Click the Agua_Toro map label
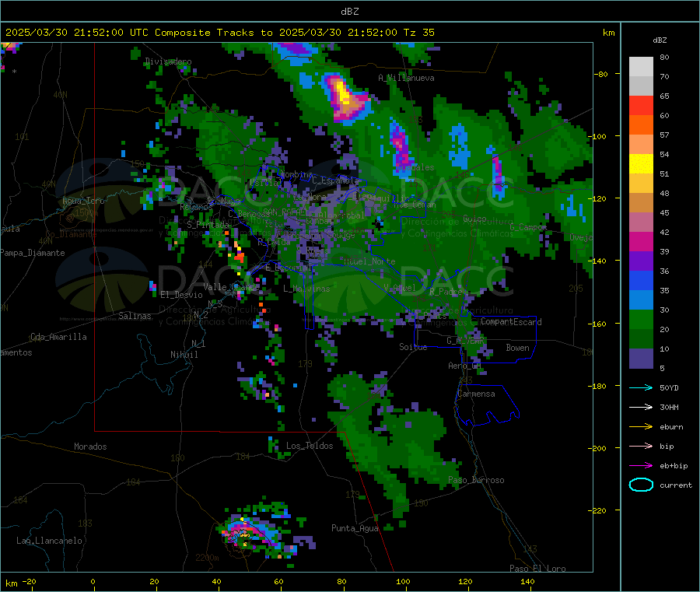 tap(83, 201)
